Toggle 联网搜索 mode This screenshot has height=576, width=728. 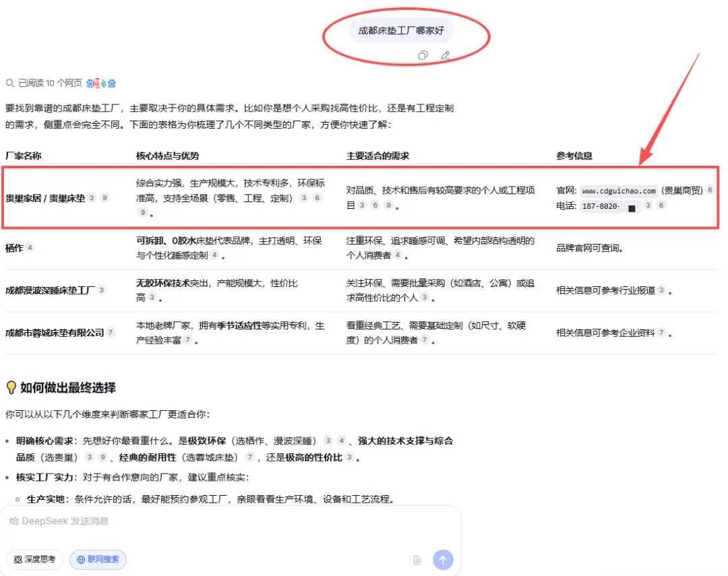pos(98,559)
